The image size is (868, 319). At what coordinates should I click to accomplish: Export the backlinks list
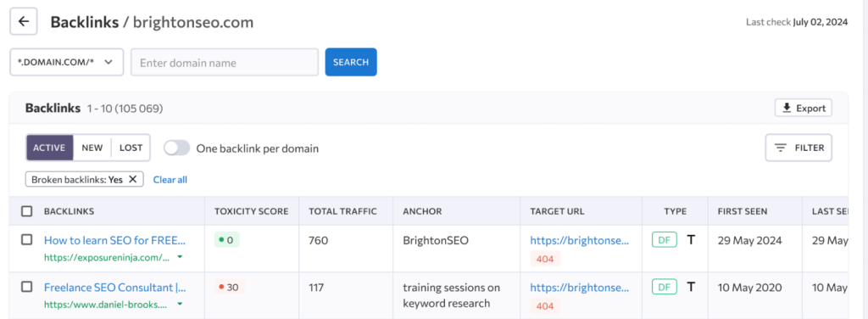point(804,109)
